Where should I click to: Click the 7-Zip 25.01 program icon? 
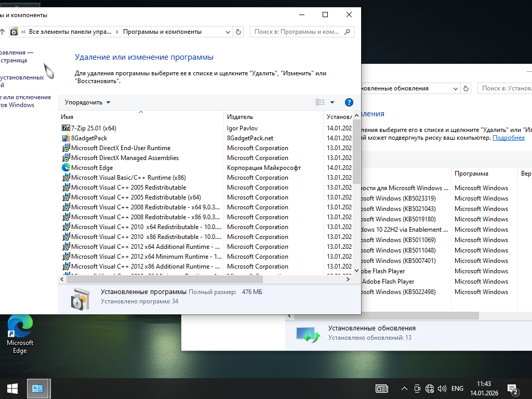point(66,128)
